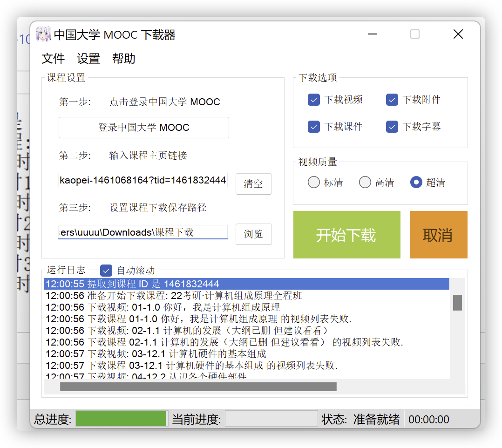This screenshot has height=448, width=502.
Task: Close the MOOC 下载器 window
Action: coord(458,34)
